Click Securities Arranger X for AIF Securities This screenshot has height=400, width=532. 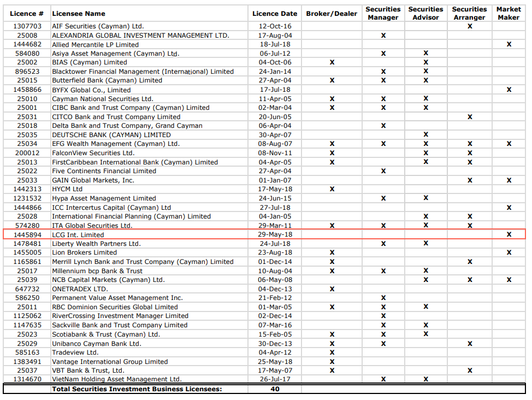point(470,26)
